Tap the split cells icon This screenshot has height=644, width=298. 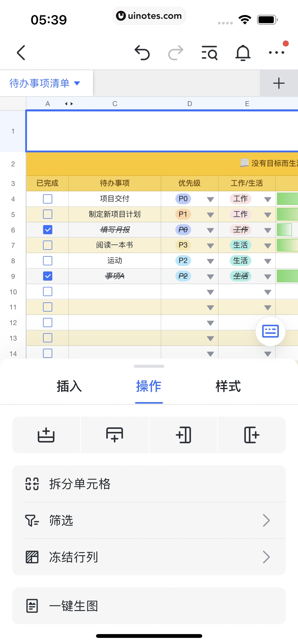point(32,484)
